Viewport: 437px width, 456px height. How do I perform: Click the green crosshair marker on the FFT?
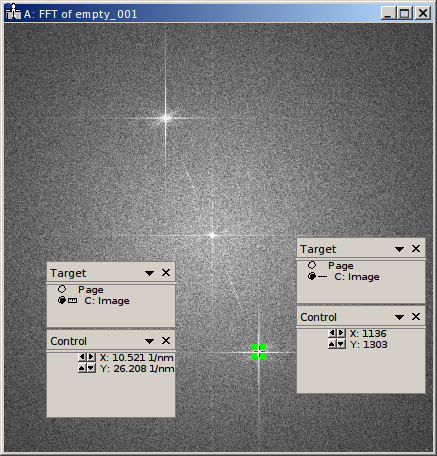point(258,352)
